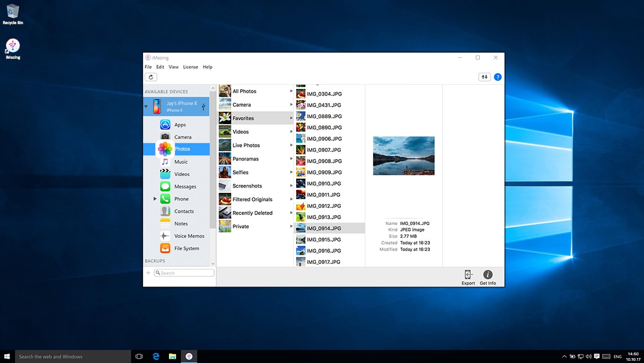Open the File menu
The height and width of the screenshot is (363, 644).
(x=148, y=67)
